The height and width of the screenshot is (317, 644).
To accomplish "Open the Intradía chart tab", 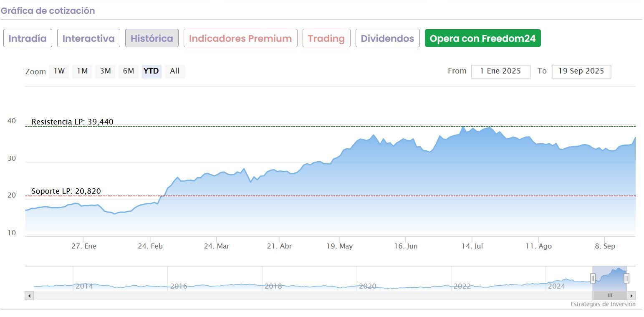I will (28, 38).
